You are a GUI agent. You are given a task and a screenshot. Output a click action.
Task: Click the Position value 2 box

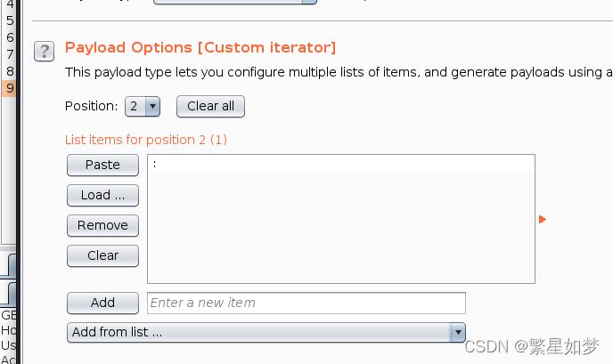tap(135, 106)
